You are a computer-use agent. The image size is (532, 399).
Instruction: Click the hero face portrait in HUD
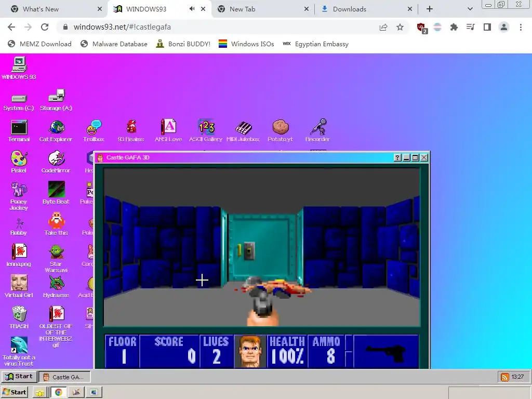(x=250, y=351)
